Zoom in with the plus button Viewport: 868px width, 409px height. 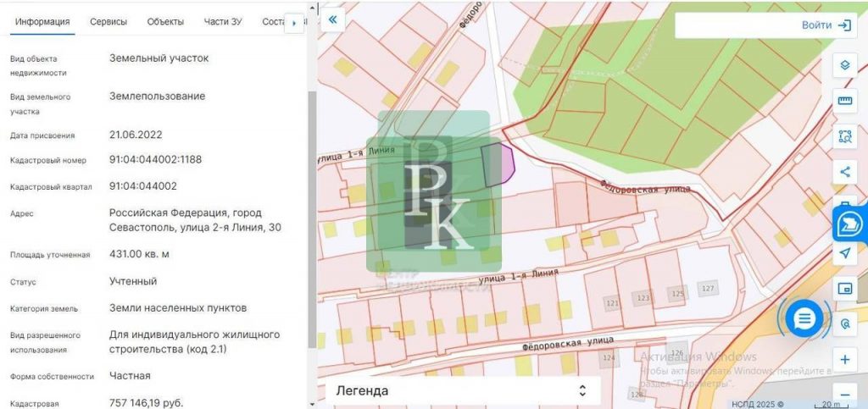tap(844, 359)
